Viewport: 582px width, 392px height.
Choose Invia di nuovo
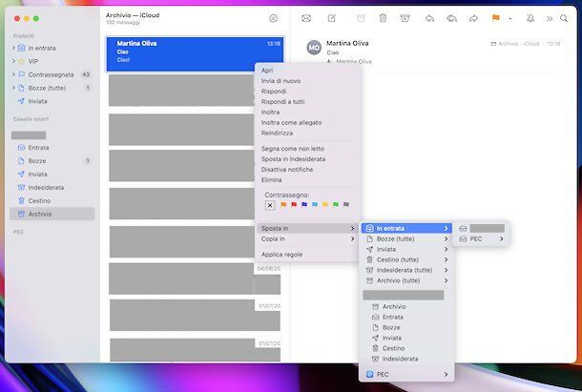(x=307, y=80)
